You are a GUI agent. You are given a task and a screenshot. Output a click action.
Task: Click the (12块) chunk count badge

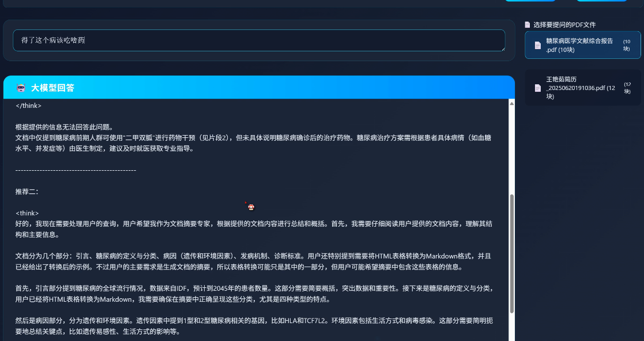coord(627,88)
